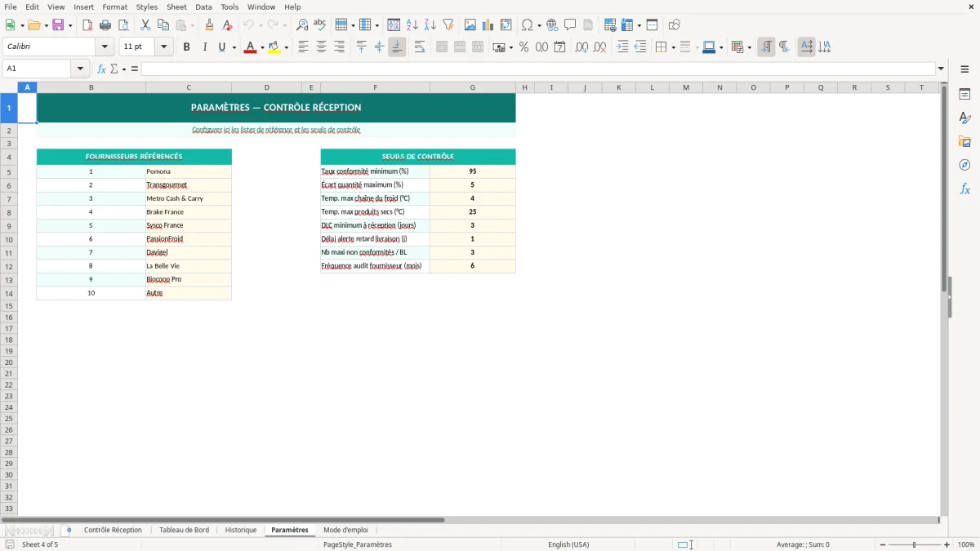
Task: Format as Percent icon
Action: click(523, 47)
